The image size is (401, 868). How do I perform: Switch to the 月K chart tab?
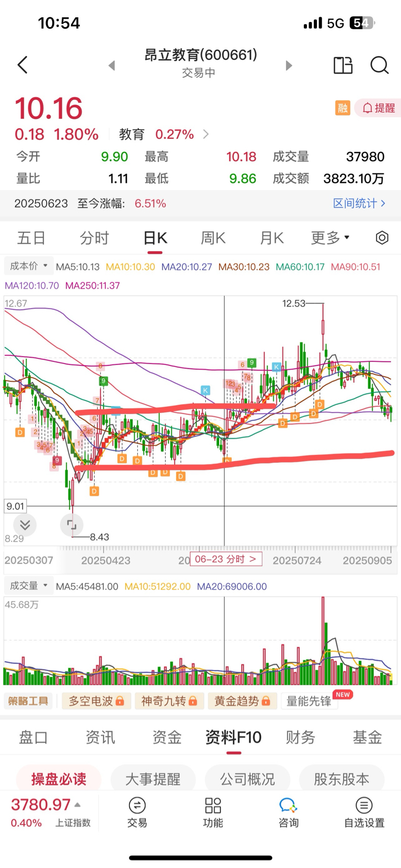coord(272,238)
